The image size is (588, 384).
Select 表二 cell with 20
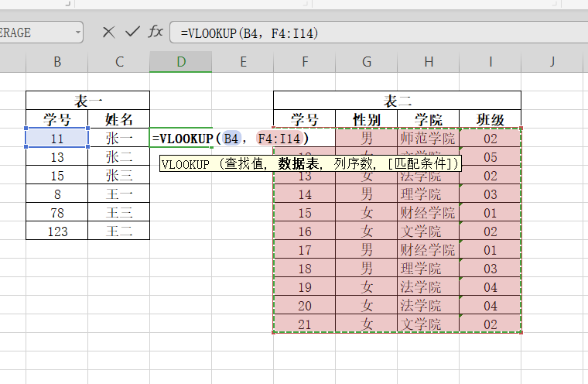305,306
